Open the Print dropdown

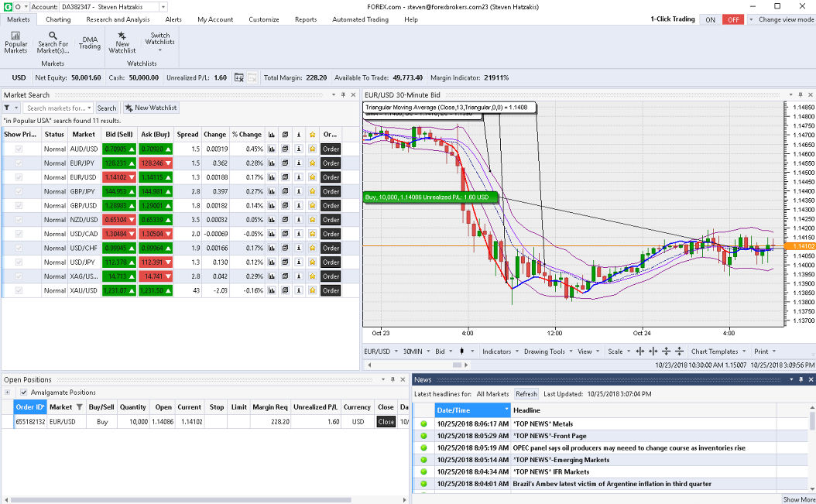[764, 351]
